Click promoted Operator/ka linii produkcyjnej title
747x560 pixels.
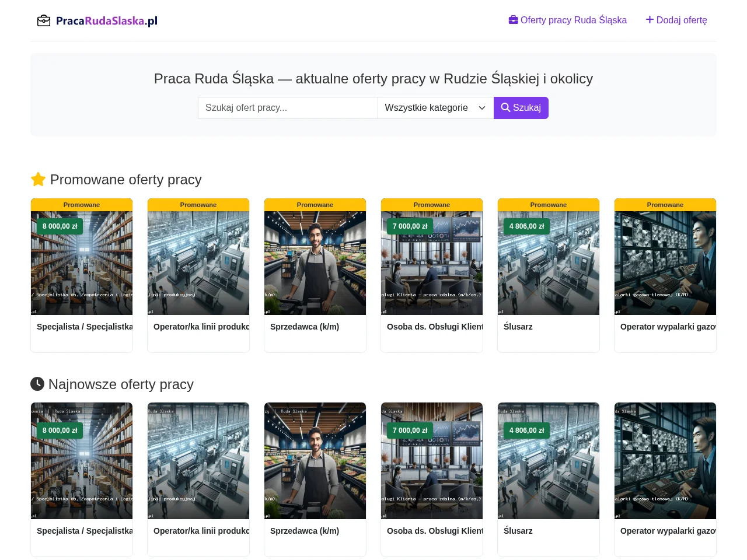point(201,327)
